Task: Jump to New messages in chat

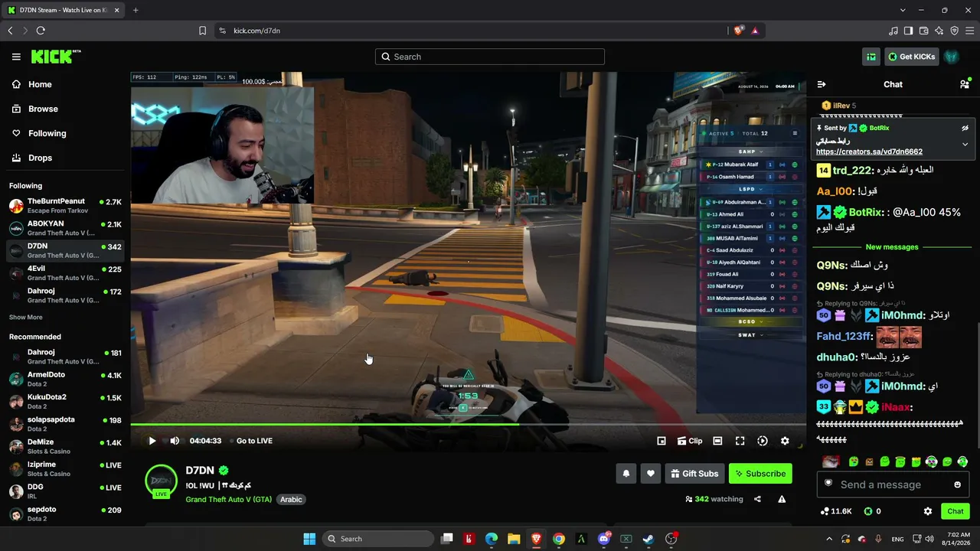Action: 891,247
